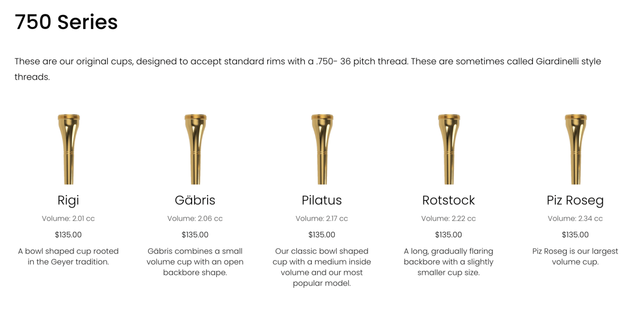
Task: Click the Rigi $135.00 price
Action: click(x=68, y=235)
